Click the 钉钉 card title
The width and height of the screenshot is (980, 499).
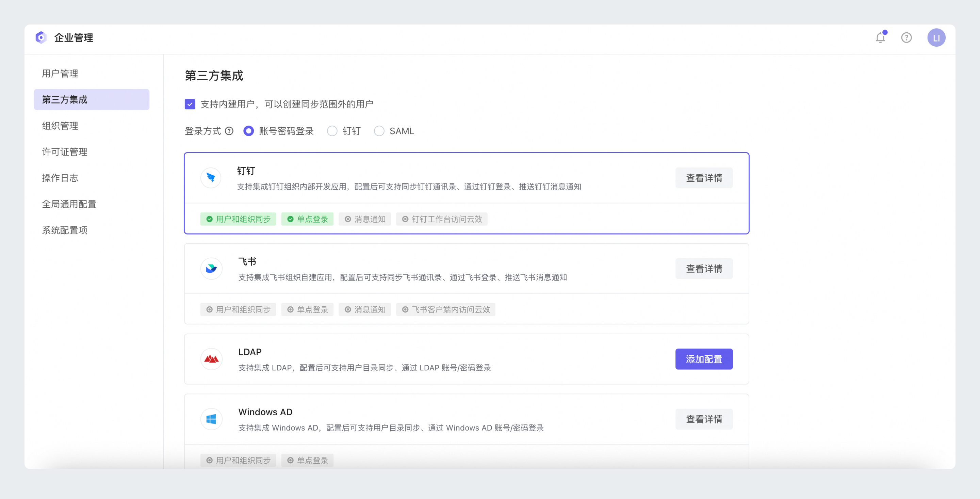(x=246, y=171)
